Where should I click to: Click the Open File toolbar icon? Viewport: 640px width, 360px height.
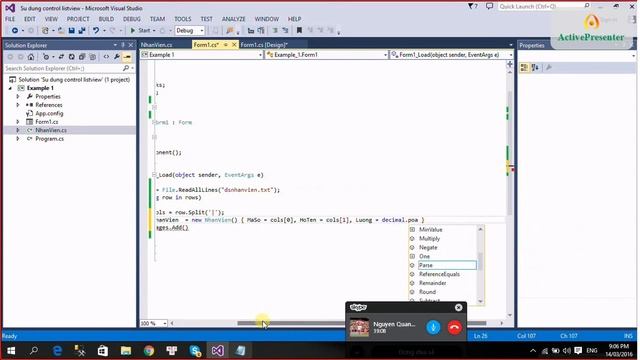tap(61, 31)
